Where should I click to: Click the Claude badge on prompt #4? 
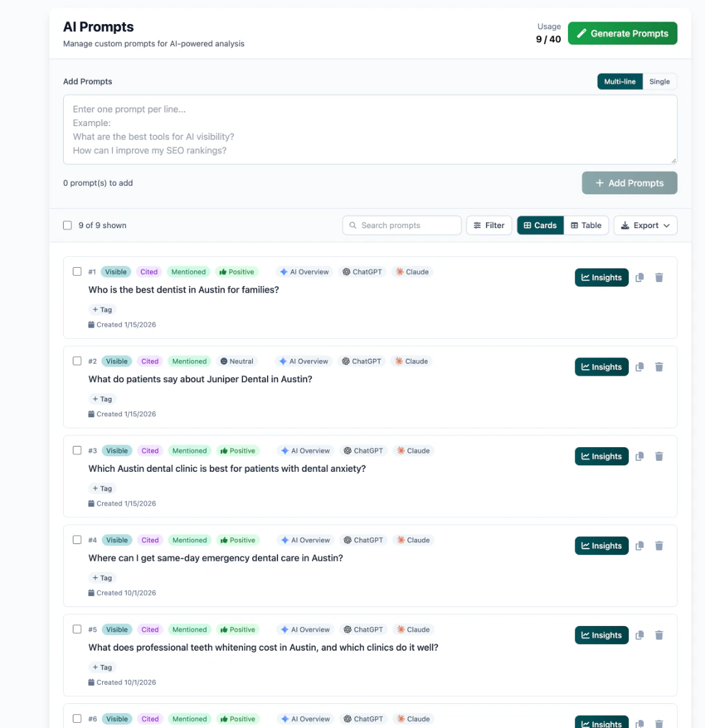413,540
